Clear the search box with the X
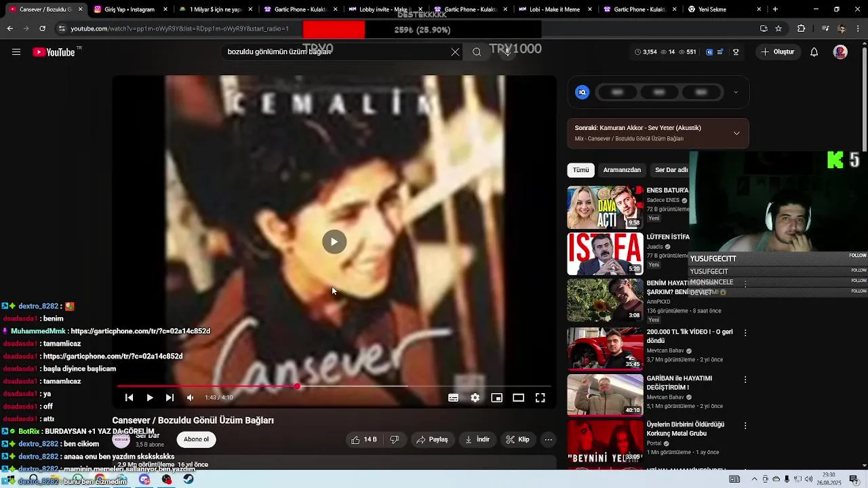 point(455,52)
